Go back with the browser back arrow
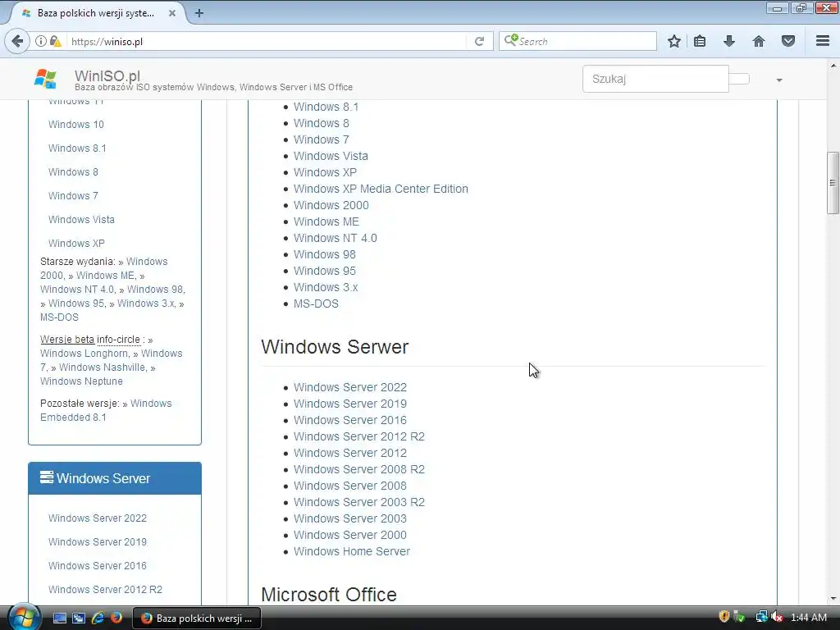840x630 pixels. [x=17, y=41]
